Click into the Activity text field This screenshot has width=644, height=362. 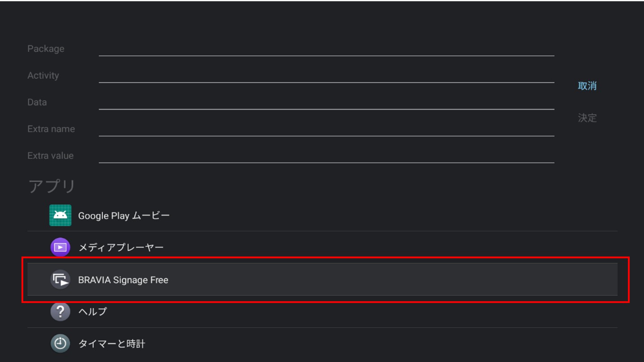pyautogui.click(x=326, y=76)
